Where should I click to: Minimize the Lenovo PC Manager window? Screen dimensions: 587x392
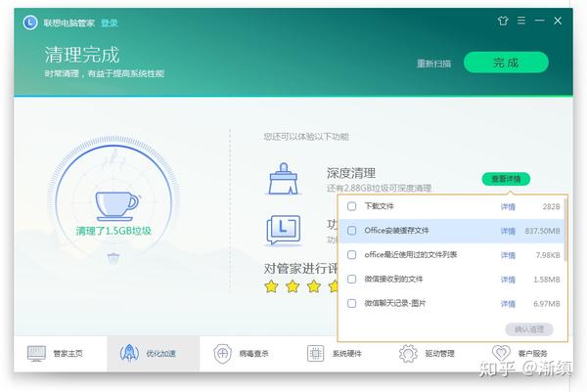[x=539, y=21]
